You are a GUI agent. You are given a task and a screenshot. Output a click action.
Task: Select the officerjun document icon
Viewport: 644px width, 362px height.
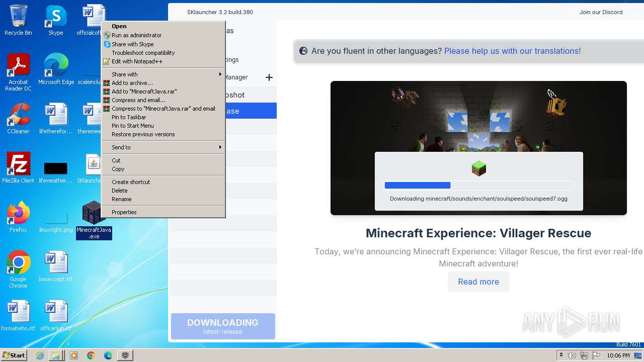click(x=56, y=316)
